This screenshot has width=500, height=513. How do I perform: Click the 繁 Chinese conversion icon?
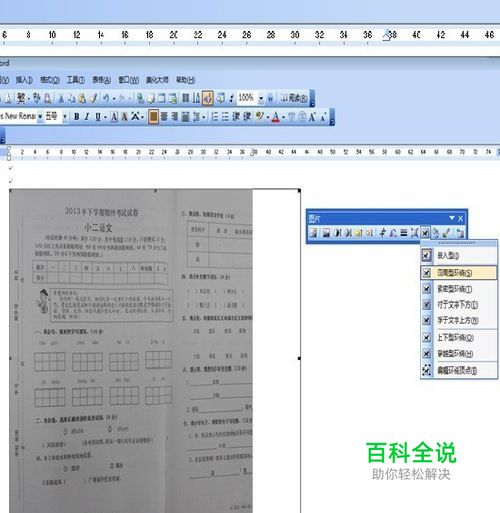(21, 98)
